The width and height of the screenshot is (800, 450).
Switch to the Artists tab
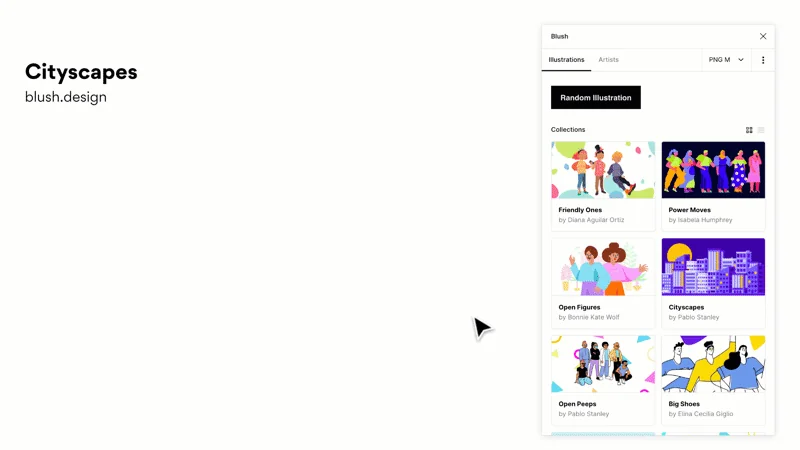(608, 60)
